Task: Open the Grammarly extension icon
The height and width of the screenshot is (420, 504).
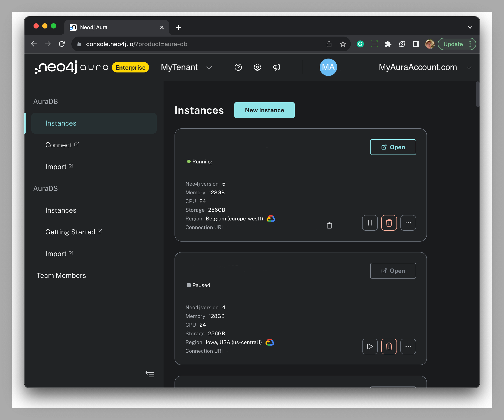Action: (360, 44)
